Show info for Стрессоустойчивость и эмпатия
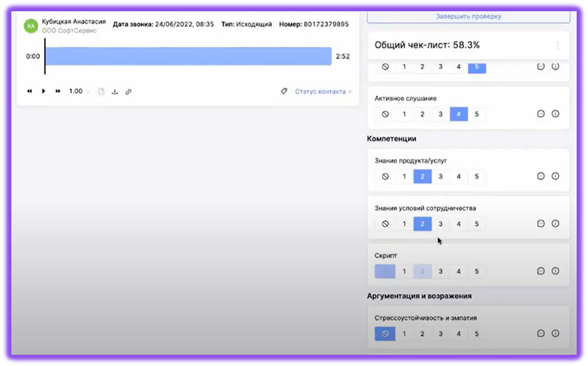 pyautogui.click(x=556, y=334)
